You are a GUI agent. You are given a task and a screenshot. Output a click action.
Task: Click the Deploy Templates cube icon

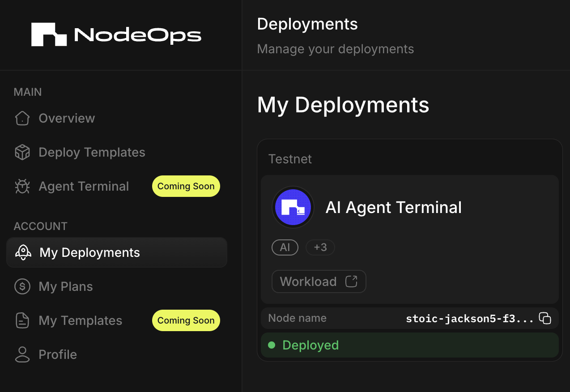pos(22,152)
